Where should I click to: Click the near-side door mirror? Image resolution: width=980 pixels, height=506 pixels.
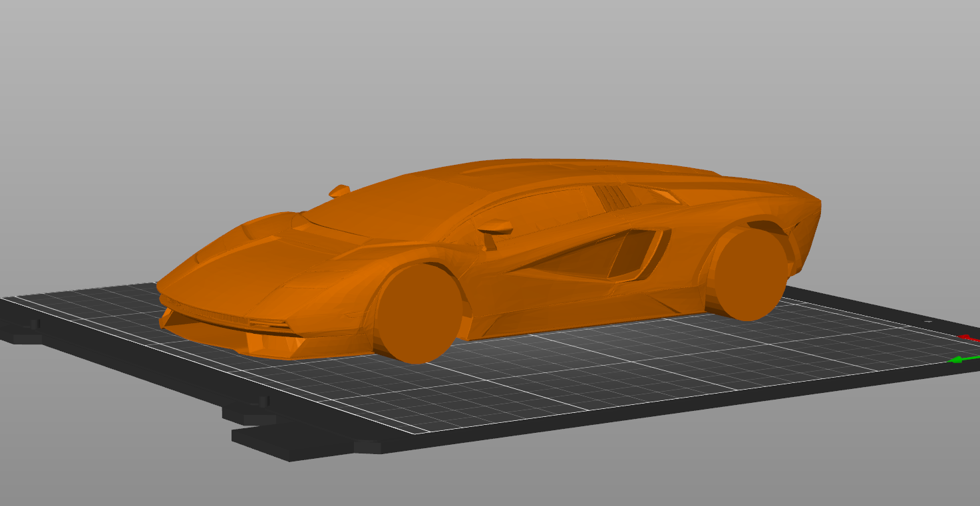(x=495, y=228)
